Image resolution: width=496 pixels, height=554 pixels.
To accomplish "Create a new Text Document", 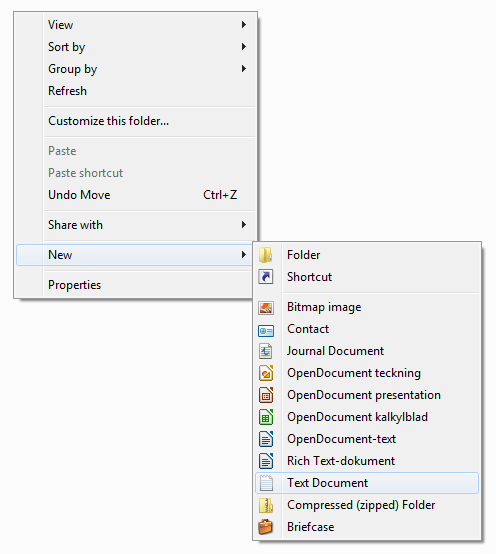I will coord(367,483).
